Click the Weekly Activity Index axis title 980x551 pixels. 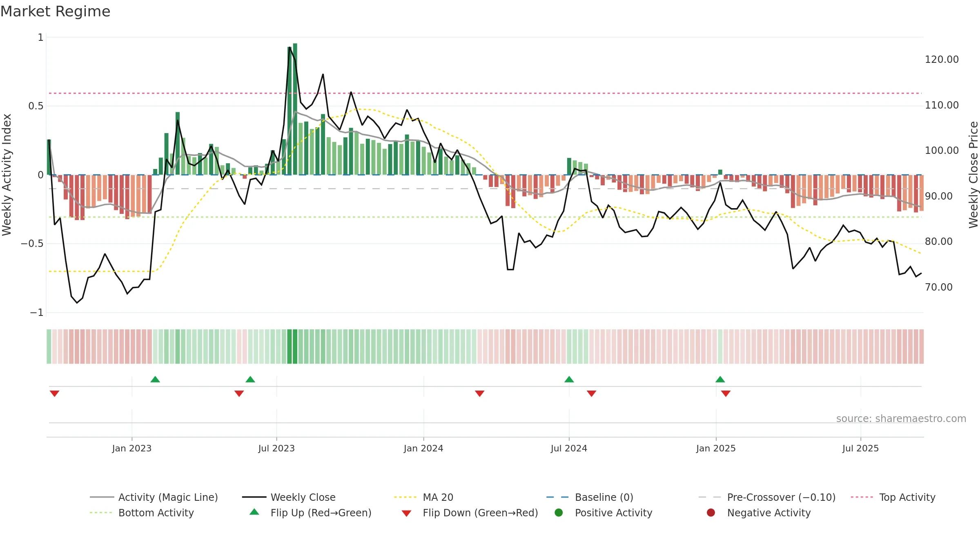[7, 175]
